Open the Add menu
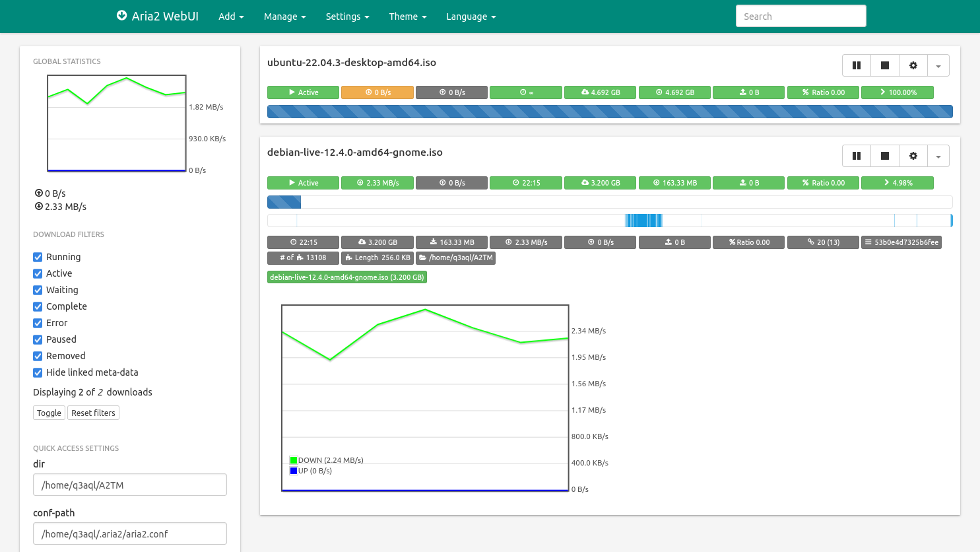The width and height of the screenshot is (980, 552). 231,17
